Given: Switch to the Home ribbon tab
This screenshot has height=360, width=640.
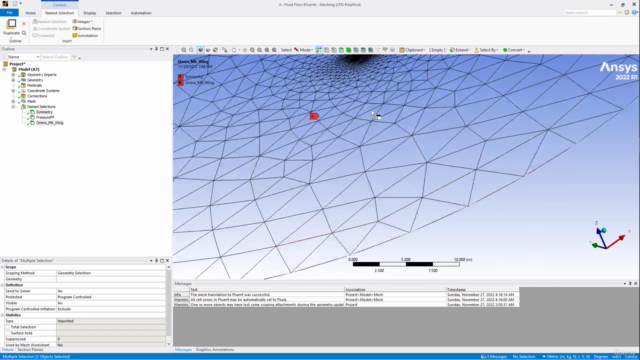Looking at the screenshot, I should 31,13.
